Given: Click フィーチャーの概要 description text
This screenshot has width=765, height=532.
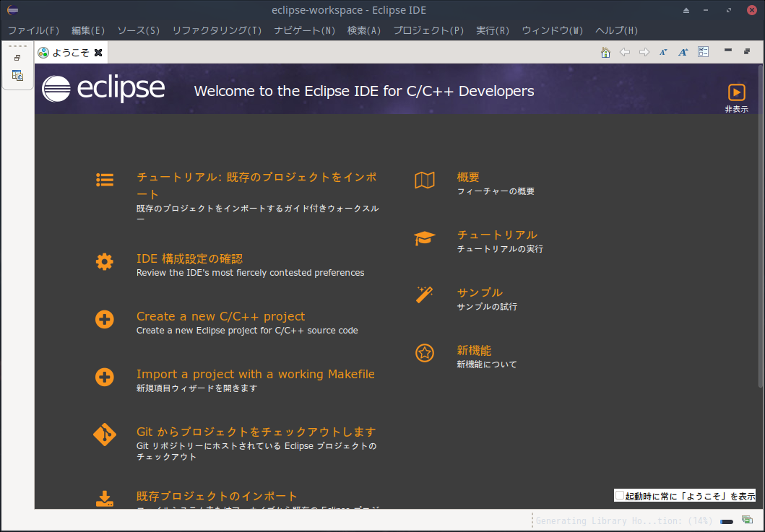Looking at the screenshot, I should click(x=496, y=191).
